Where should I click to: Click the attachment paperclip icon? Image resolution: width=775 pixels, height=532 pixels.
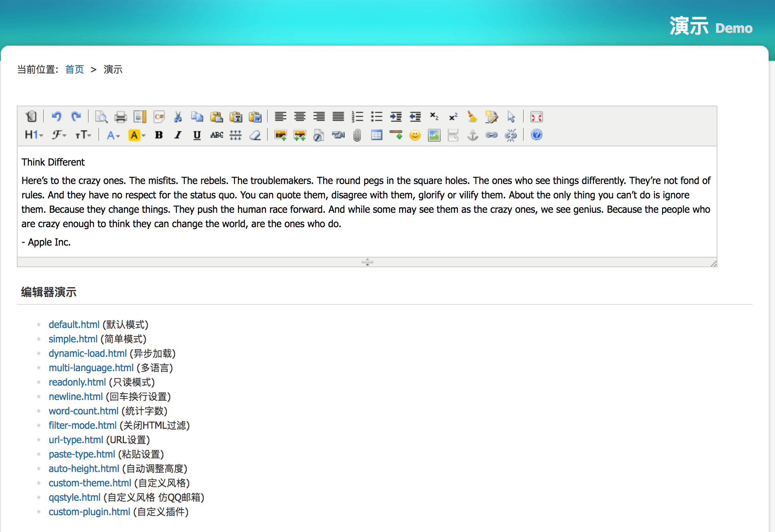coord(357,135)
